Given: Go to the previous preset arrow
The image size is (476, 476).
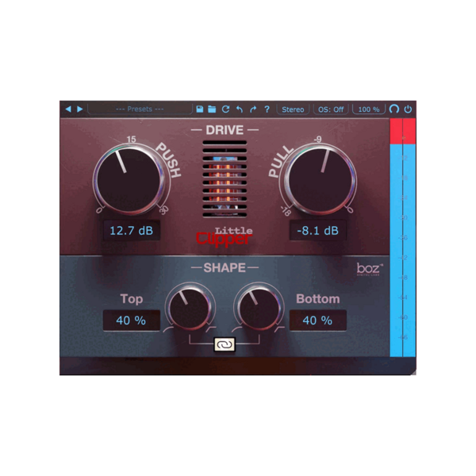Looking at the screenshot, I should [68, 109].
